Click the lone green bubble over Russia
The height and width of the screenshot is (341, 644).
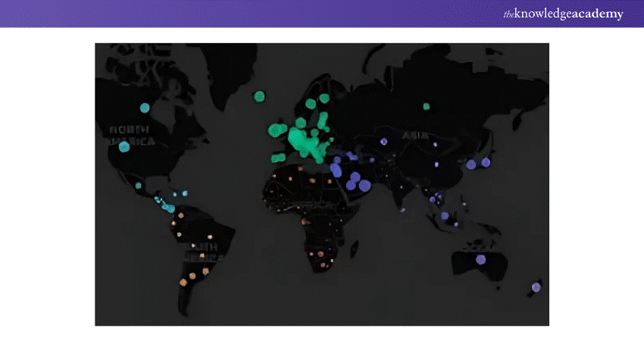coord(426,106)
